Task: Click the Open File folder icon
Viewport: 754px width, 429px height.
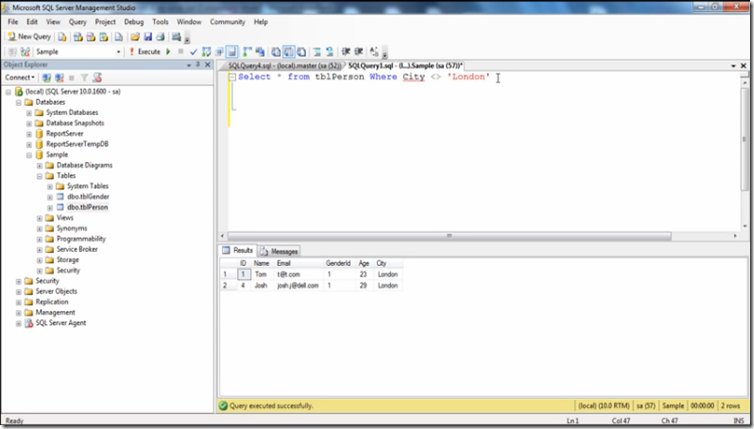Action: (135, 37)
